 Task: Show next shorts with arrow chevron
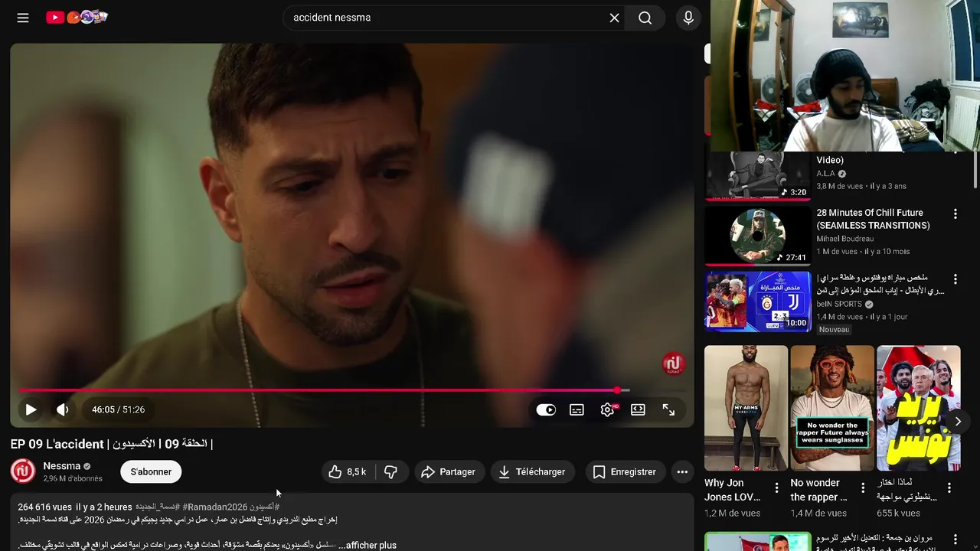tap(958, 422)
